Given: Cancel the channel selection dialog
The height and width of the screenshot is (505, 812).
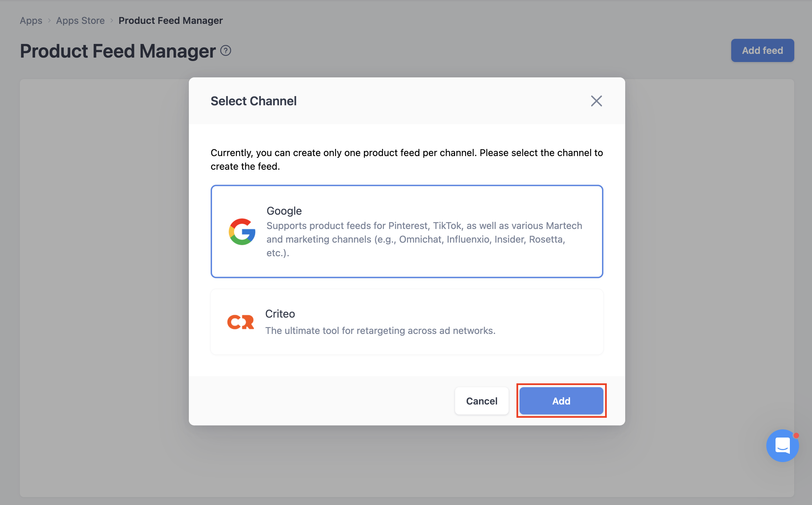Looking at the screenshot, I should [x=482, y=401].
